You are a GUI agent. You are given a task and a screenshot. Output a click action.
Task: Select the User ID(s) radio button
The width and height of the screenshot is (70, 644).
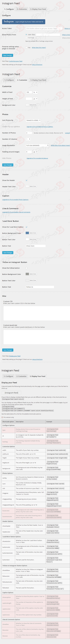point(26,35)
